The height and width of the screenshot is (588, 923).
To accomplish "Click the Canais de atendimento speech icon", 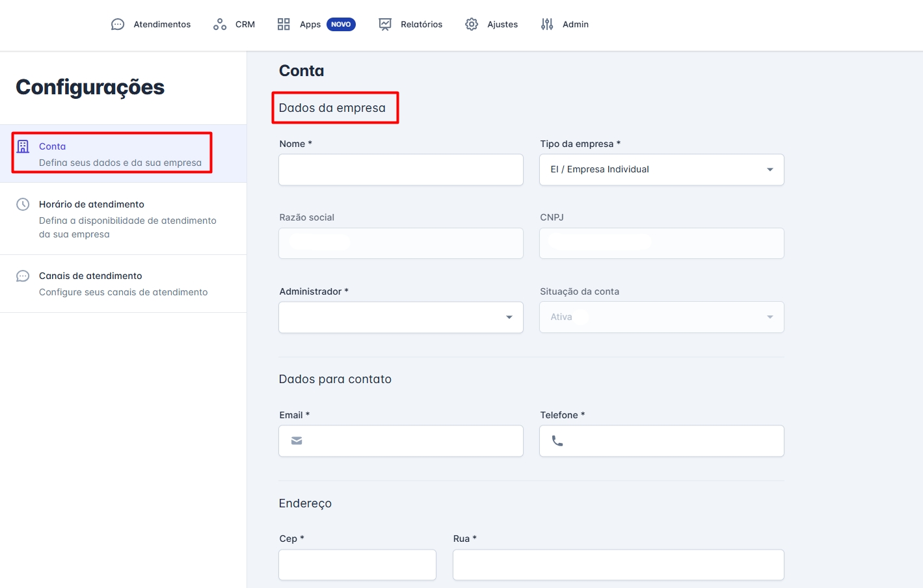I will (23, 276).
